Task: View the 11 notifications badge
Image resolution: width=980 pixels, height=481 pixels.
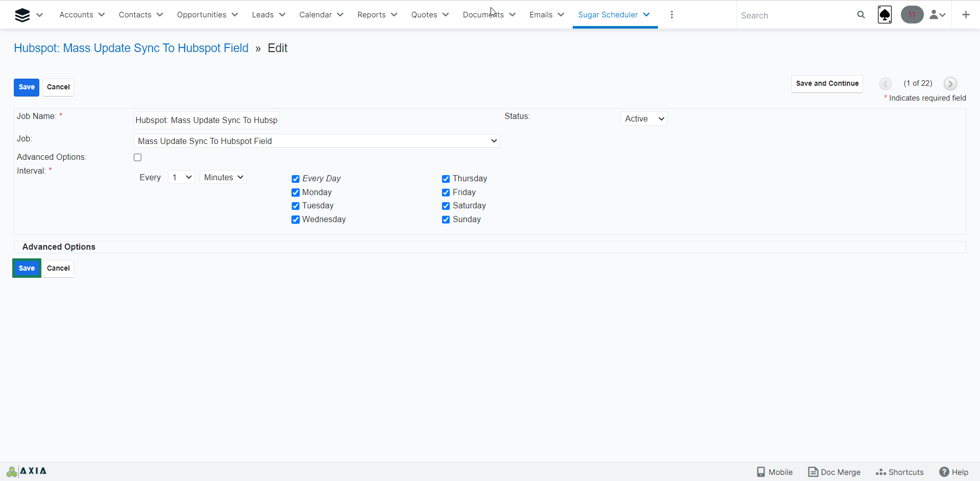Action: coord(912,15)
